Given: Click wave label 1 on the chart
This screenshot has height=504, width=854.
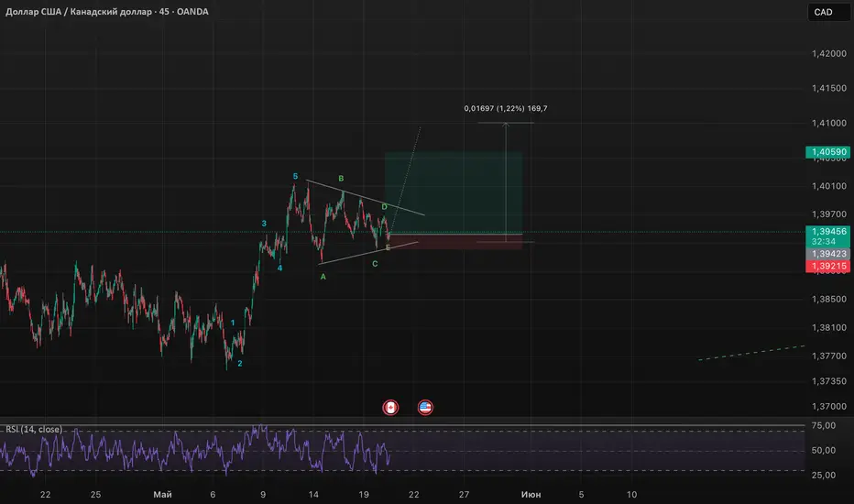Looking at the screenshot, I should click(233, 323).
